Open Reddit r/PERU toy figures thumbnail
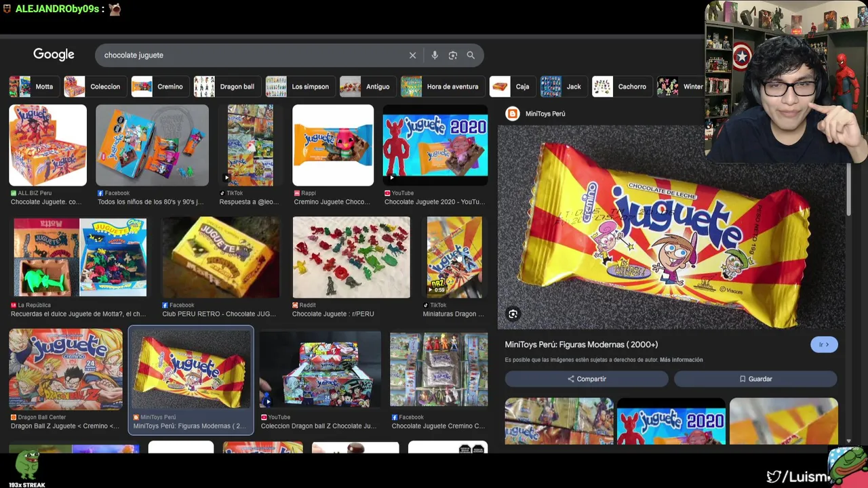This screenshot has width=868, height=488. pyautogui.click(x=351, y=258)
